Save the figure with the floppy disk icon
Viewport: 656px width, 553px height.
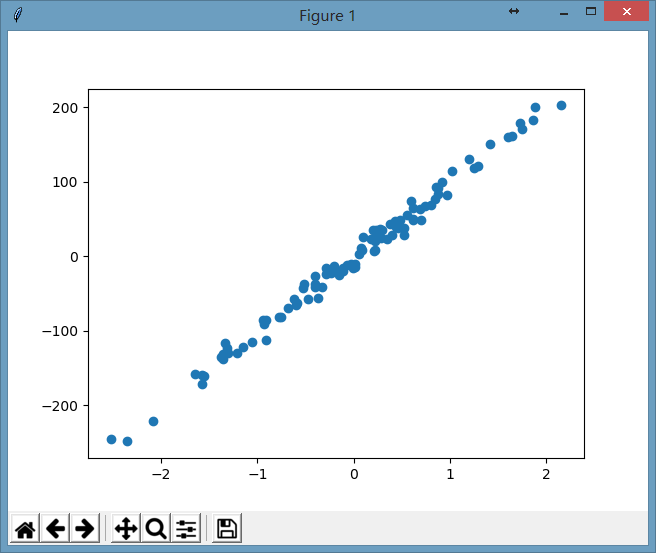[227, 528]
